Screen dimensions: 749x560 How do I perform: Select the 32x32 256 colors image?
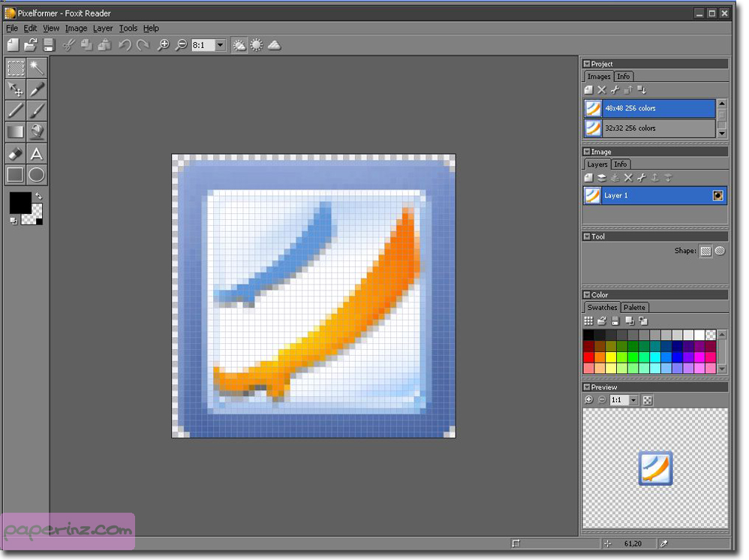tap(650, 128)
